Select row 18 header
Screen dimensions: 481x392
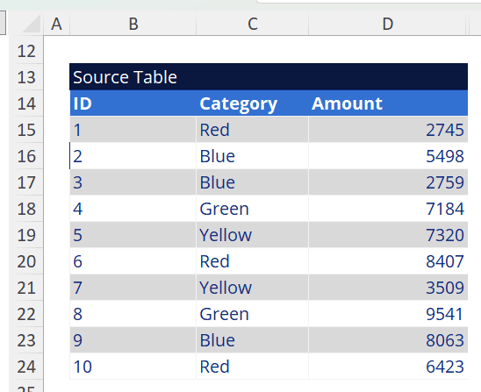(x=26, y=209)
